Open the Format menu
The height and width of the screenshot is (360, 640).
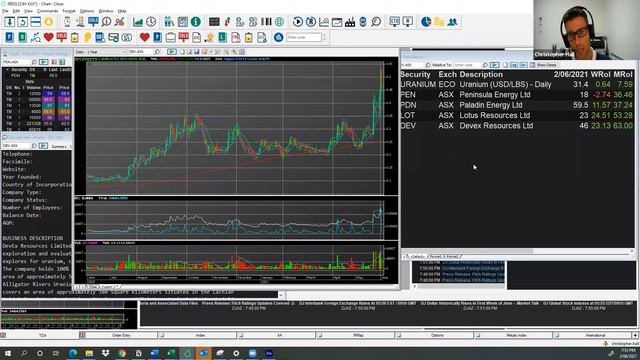(x=69, y=11)
